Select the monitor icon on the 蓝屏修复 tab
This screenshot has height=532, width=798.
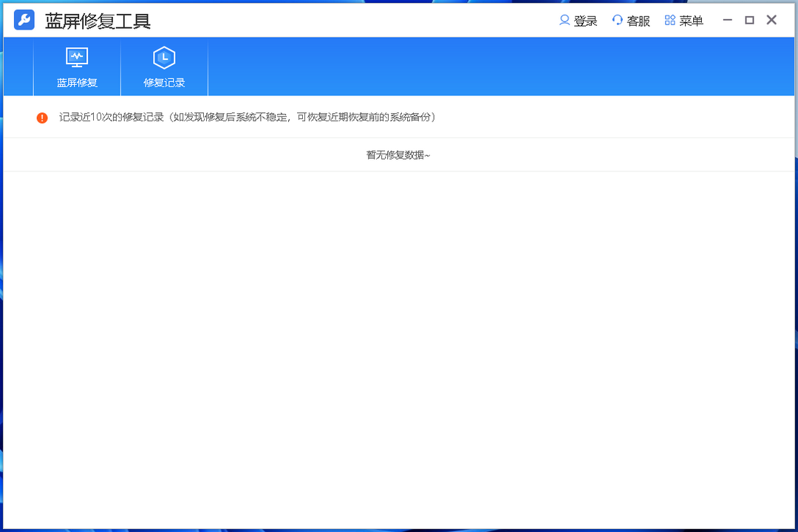pos(77,58)
